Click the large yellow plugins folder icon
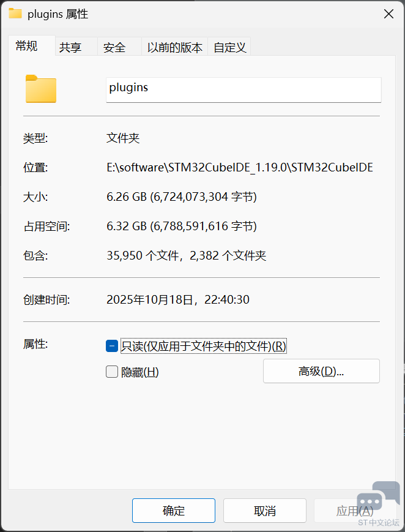 tap(41, 89)
